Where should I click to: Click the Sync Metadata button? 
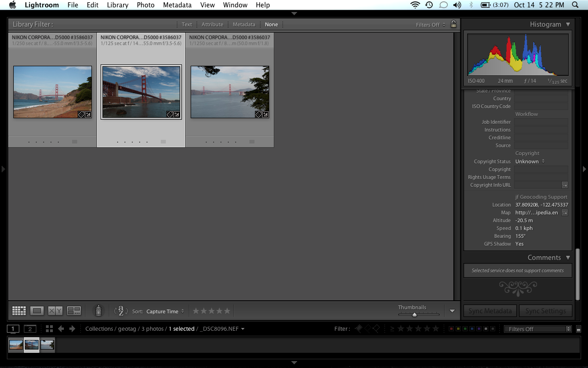(x=490, y=311)
